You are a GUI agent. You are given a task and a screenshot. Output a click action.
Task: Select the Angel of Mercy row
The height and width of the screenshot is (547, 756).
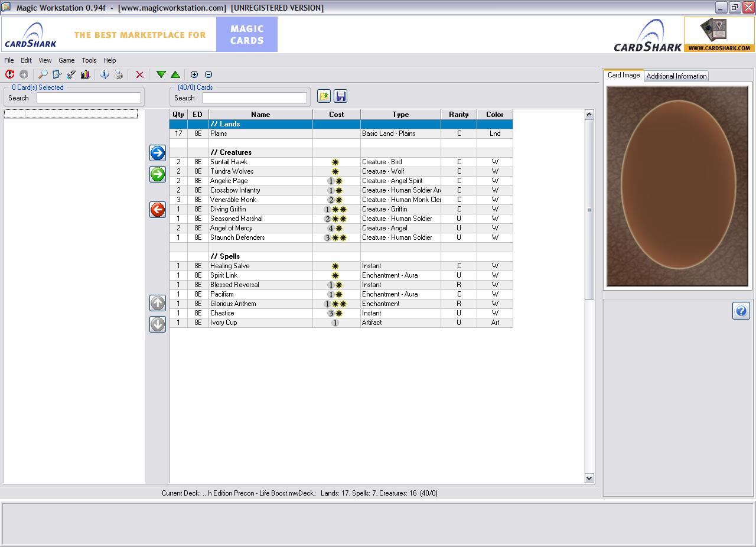[341, 228]
